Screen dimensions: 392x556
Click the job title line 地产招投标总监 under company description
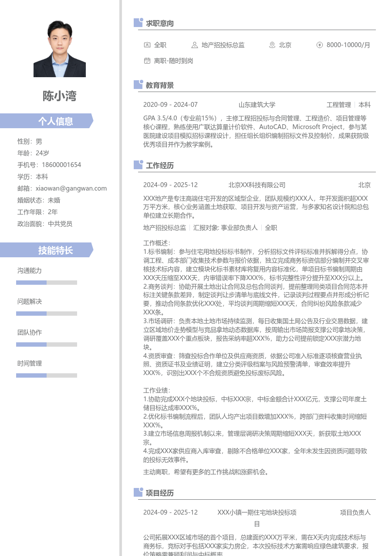coord(165,228)
